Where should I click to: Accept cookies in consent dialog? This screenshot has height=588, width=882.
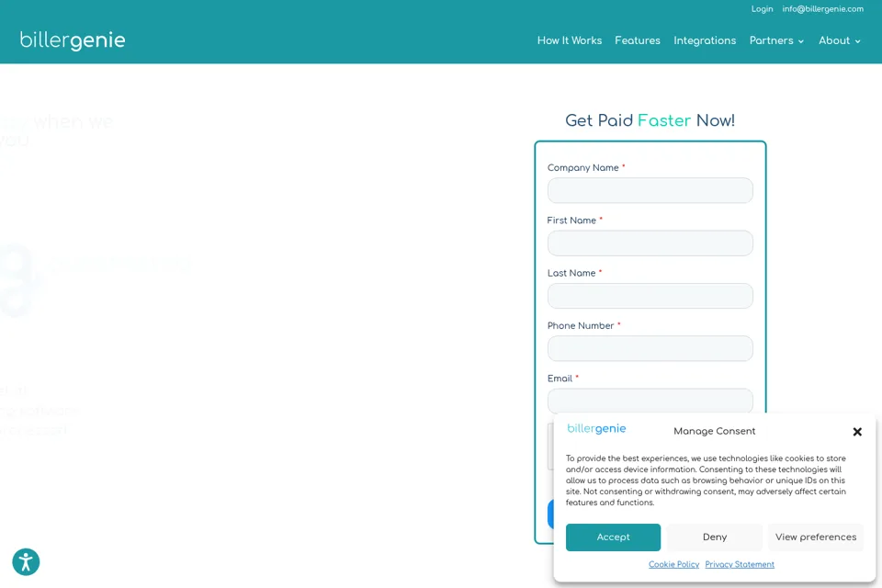click(x=613, y=537)
